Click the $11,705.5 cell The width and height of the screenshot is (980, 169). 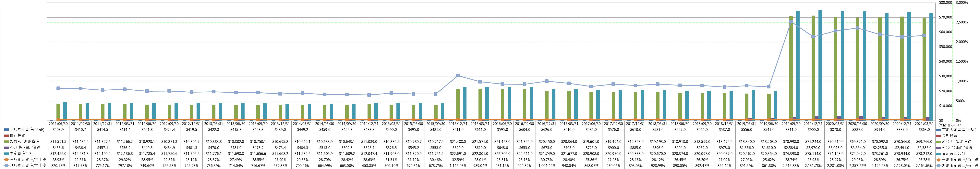(191, 154)
